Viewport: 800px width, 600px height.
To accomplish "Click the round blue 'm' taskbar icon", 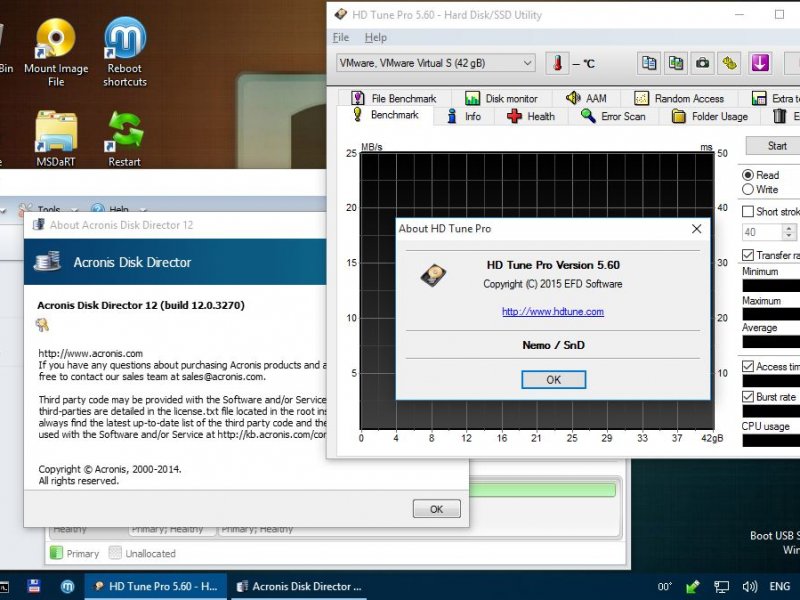I will pyautogui.click(x=67, y=586).
